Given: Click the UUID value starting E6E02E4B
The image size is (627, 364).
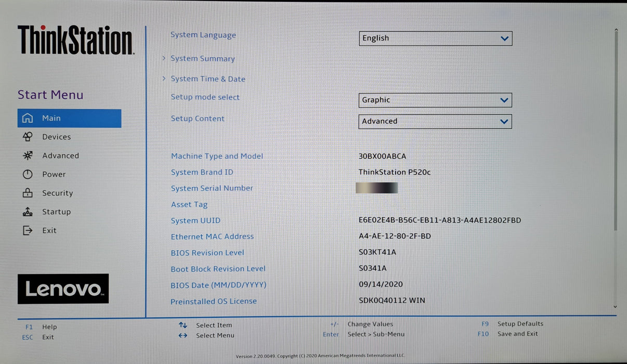Looking at the screenshot, I should [x=440, y=220].
